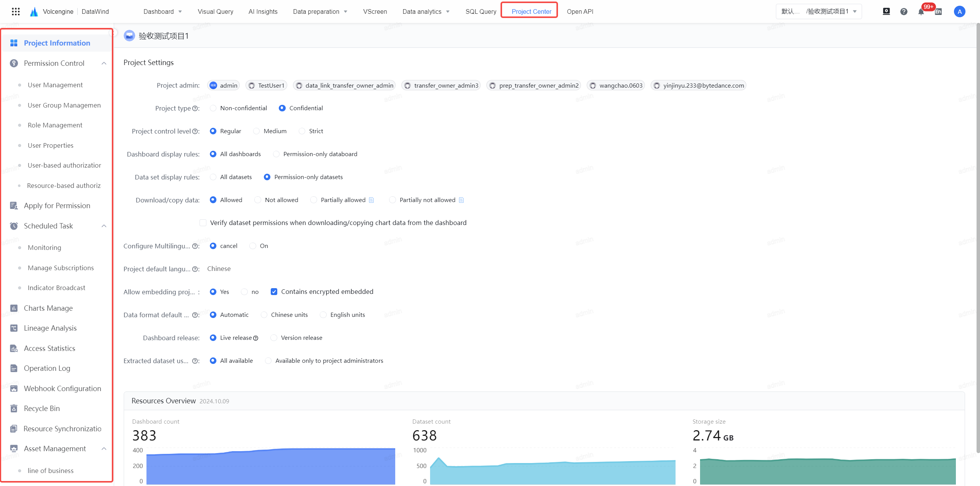This screenshot has width=980, height=486.
Task: Click the project avatar icon beside 验收测试项目1
Action: coord(129,36)
